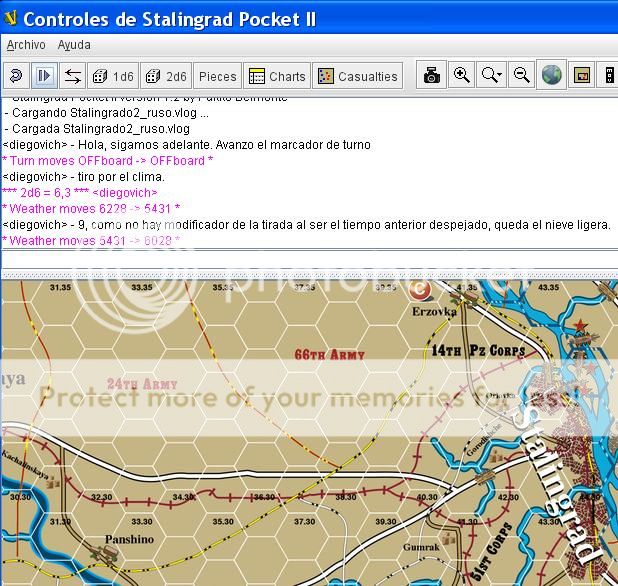Click the red star marker on river
This screenshot has width=618, height=586.
pos(580,326)
